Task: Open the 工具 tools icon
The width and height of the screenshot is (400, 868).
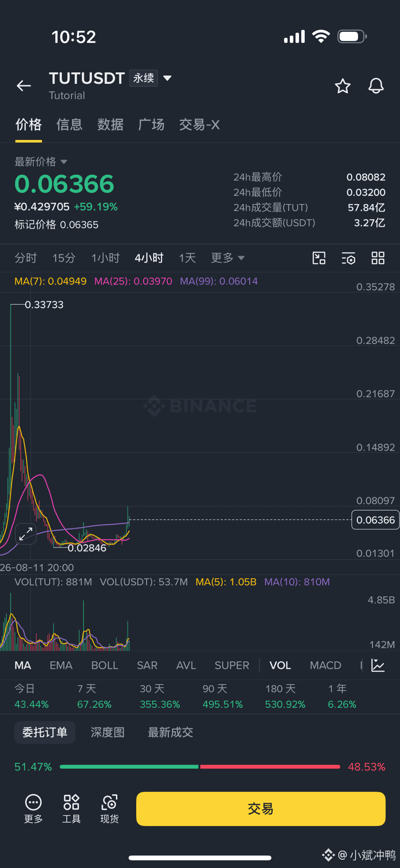Action: pyautogui.click(x=71, y=809)
